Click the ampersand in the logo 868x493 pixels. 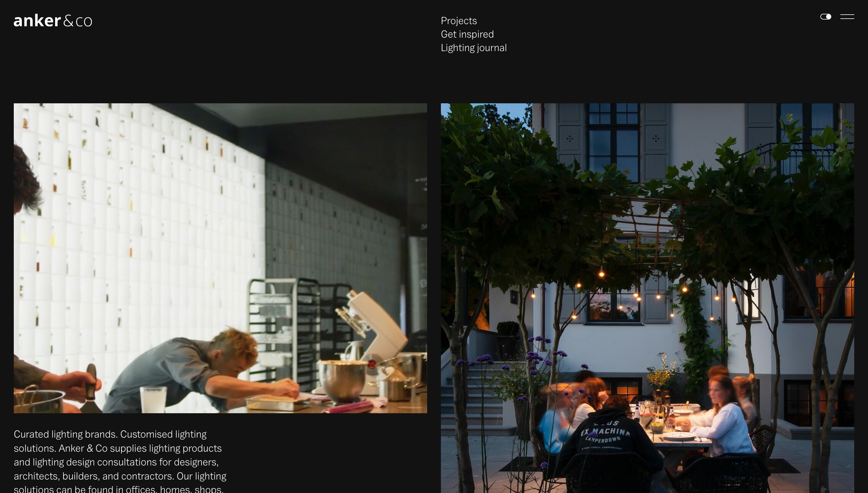[x=68, y=21]
